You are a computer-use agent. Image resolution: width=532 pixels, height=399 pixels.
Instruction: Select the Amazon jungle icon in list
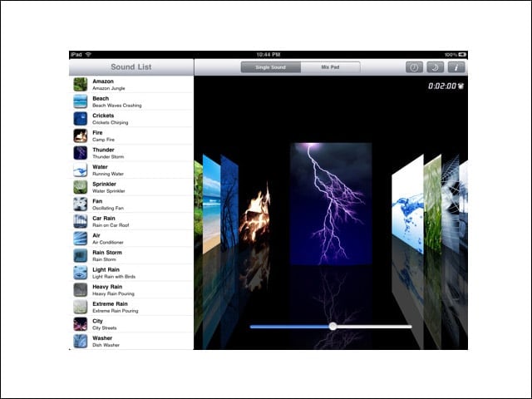click(x=81, y=84)
